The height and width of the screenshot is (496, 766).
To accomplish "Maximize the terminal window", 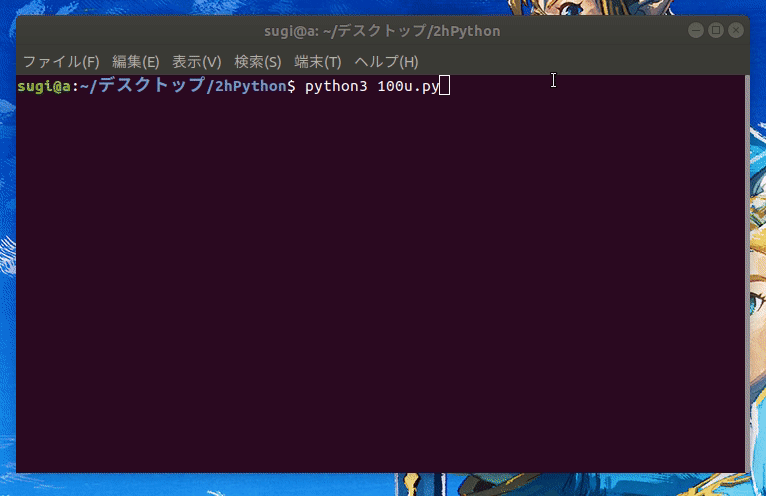I will coord(716,30).
